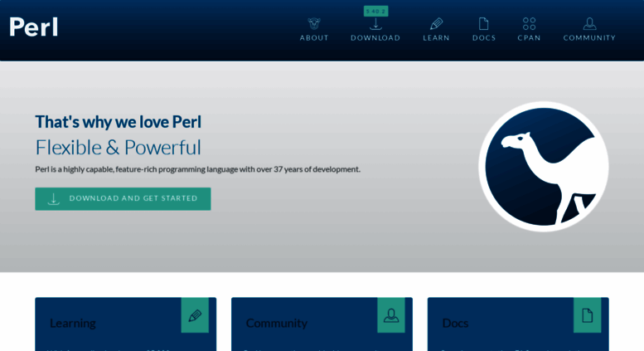Image resolution: width=644 pixels, height=351 pixels.
Task: Click the Perl logo text
Action: pyautogui.click(x=34, y=27)
